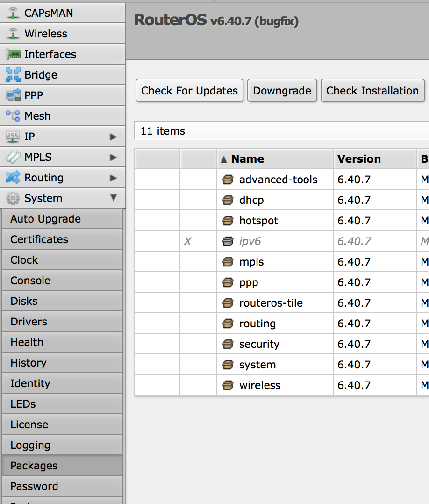Select the hotspot package name

[x=258, y=221]
